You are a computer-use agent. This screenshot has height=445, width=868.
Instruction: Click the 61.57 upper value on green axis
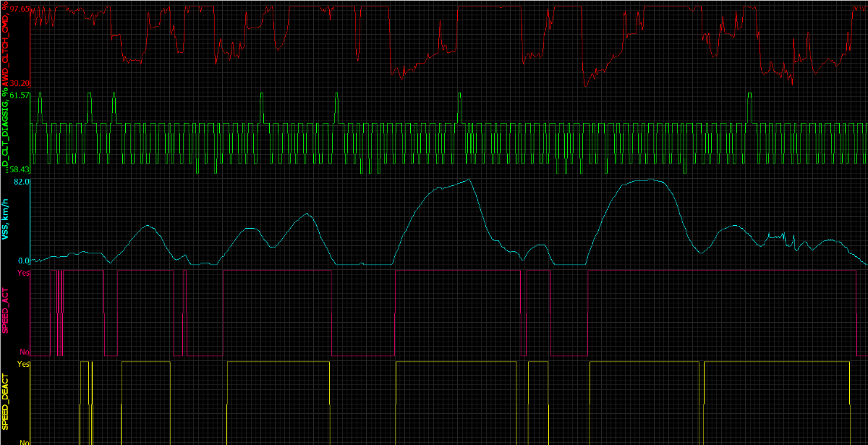[20, 96]
